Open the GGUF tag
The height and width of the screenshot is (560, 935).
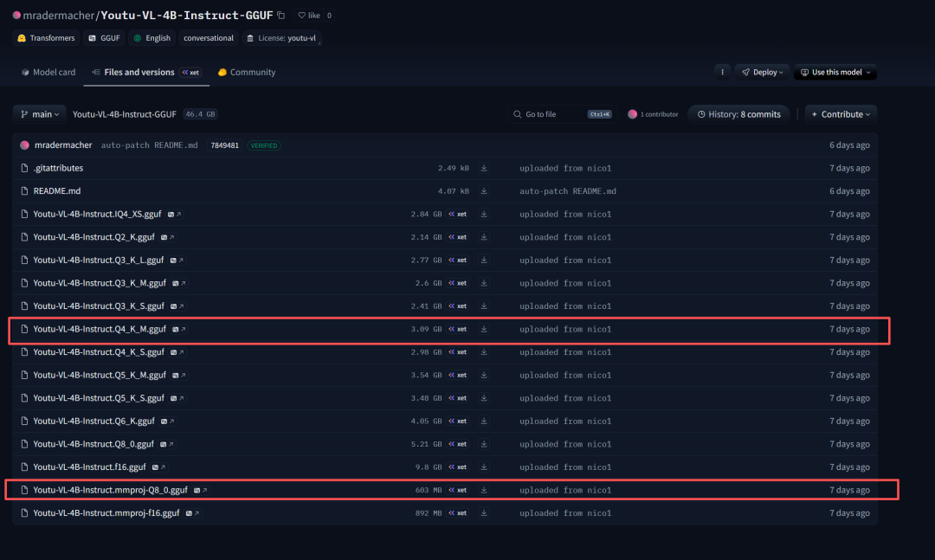click(x=105, y=38)
